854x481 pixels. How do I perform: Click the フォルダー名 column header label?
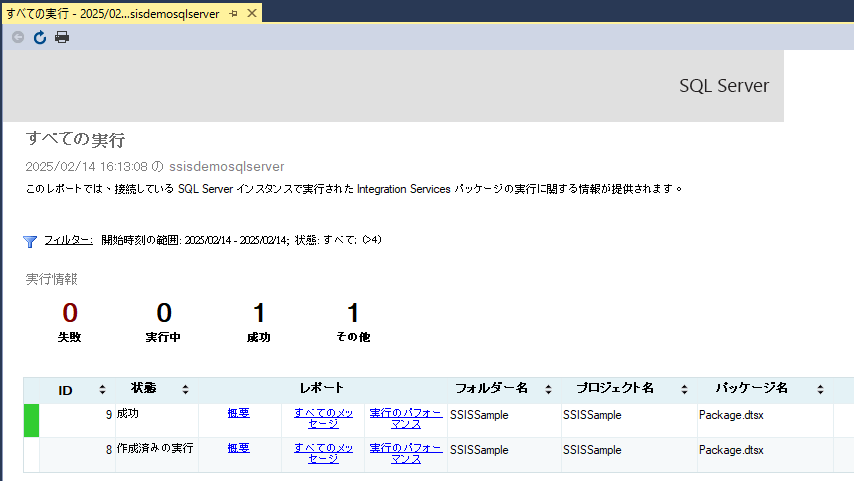[x=491, y=388]
